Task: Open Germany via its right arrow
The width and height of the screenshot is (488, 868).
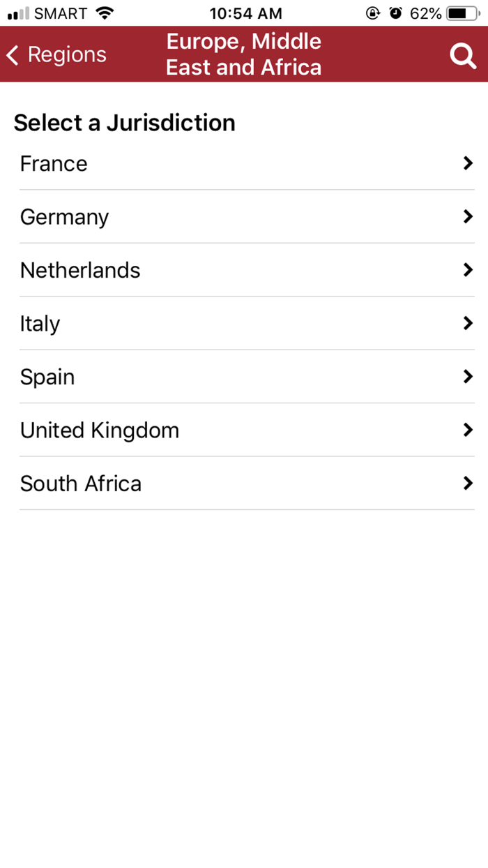Action: point(467,216)
